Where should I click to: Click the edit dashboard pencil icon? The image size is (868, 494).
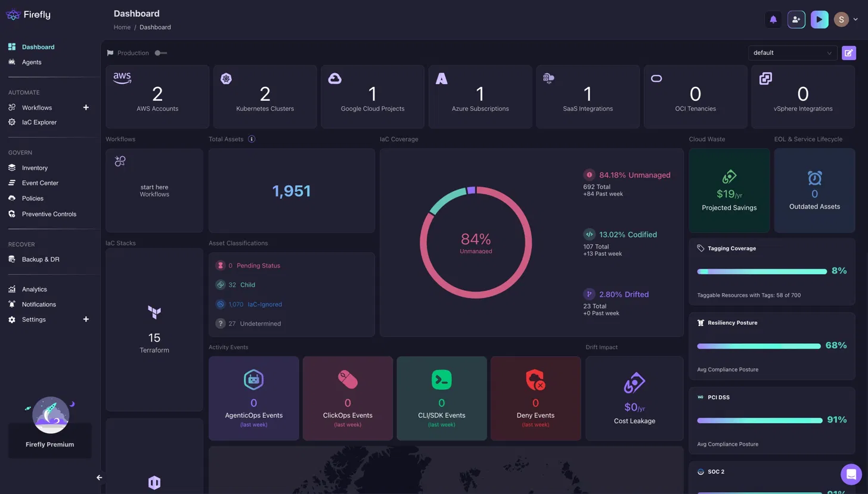pos(848,53)
